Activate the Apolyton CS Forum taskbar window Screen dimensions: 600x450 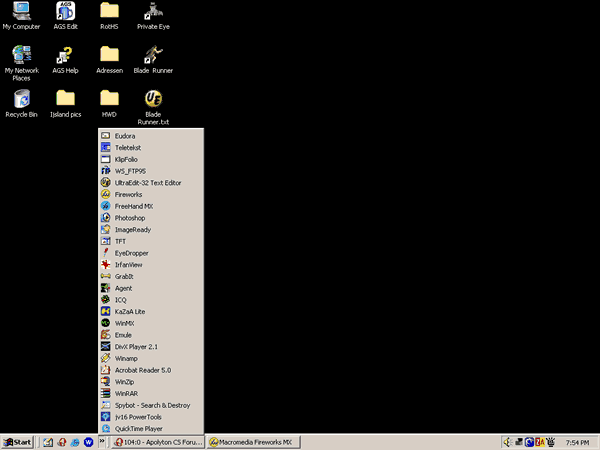[157, 441]
